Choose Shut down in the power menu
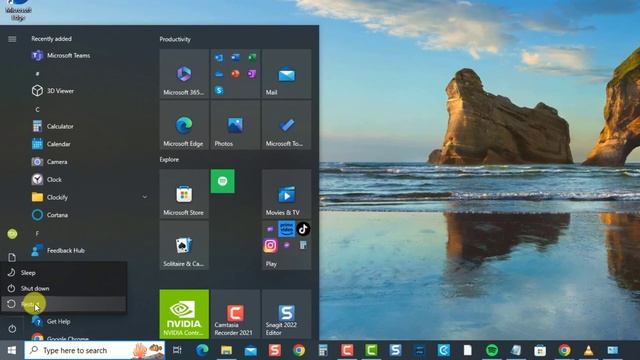Screen dimensions: 640x360 [x=63, y=288]
